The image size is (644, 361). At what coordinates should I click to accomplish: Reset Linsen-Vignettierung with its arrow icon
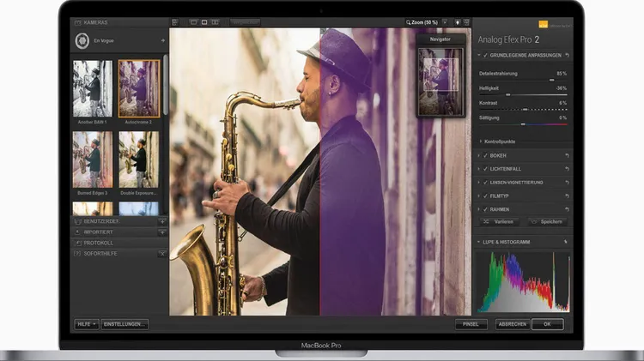tap(568, 182)
